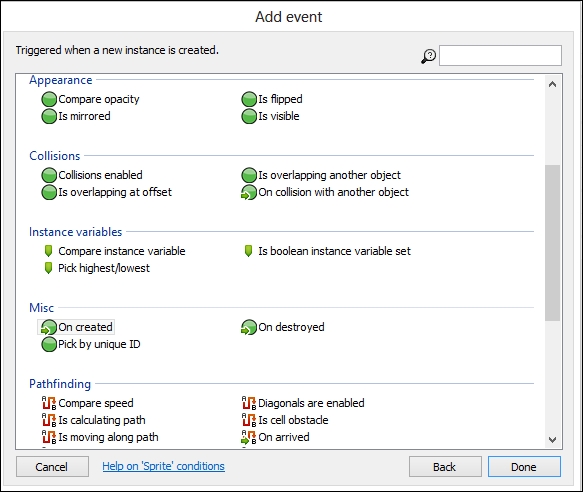This screenshot has width=583, height=492.
Task: Select the On destroyed trigger icon
Action: tap(249, 327)
